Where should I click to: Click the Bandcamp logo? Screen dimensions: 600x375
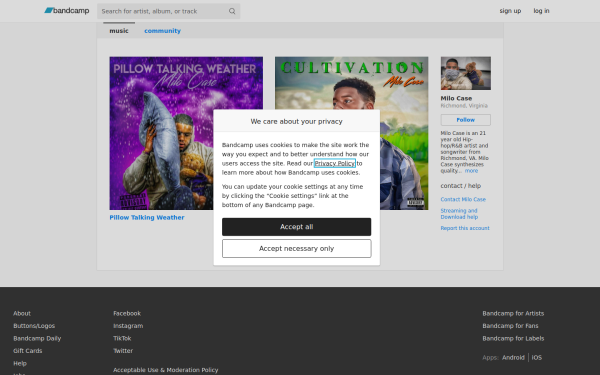pos(67,11)
